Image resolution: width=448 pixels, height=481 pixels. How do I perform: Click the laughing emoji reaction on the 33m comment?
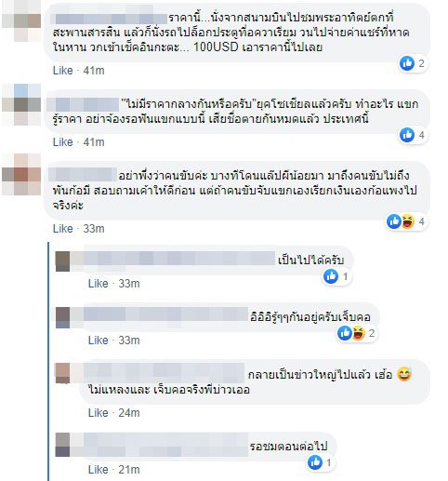(x=407, y=221)
